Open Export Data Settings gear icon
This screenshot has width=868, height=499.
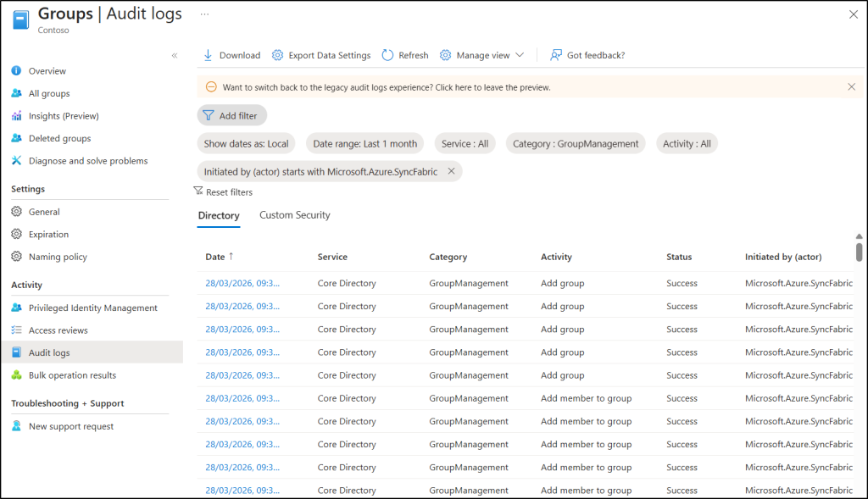[x=277, y=55]
